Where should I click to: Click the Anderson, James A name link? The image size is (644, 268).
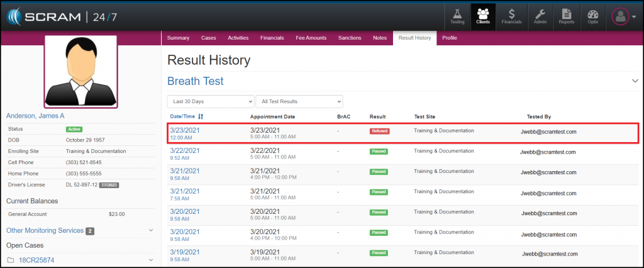click(35, 116)
